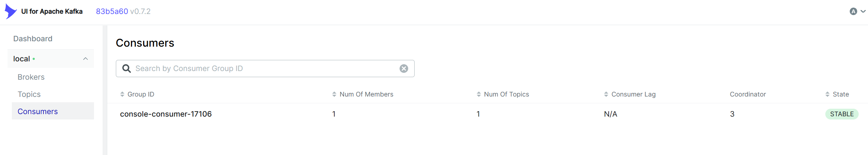Screen dimensions: 868x155
Task: Sort by Num Of Topics arrows icon
Action: (479, 94)
